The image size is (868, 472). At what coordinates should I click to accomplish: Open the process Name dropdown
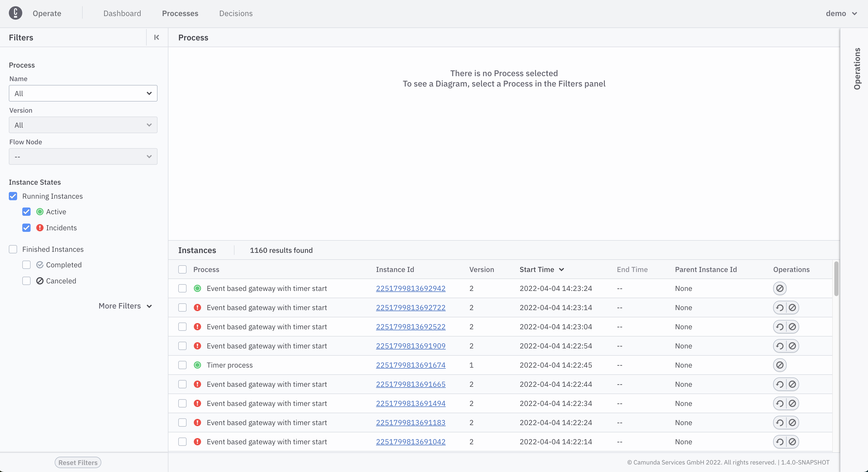(83, 93)
